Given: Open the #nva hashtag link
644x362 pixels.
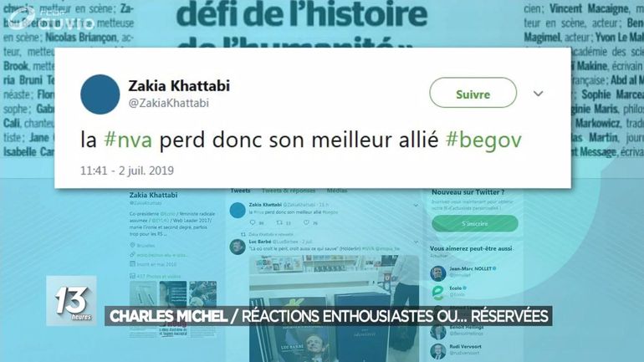Looking at the screenshot, I should pos(128,140).
